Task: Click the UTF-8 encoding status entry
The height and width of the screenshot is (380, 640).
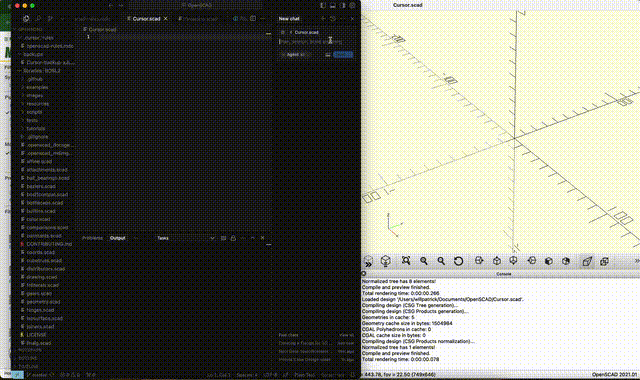Action: pyautogui.click(x=271, y=375)
